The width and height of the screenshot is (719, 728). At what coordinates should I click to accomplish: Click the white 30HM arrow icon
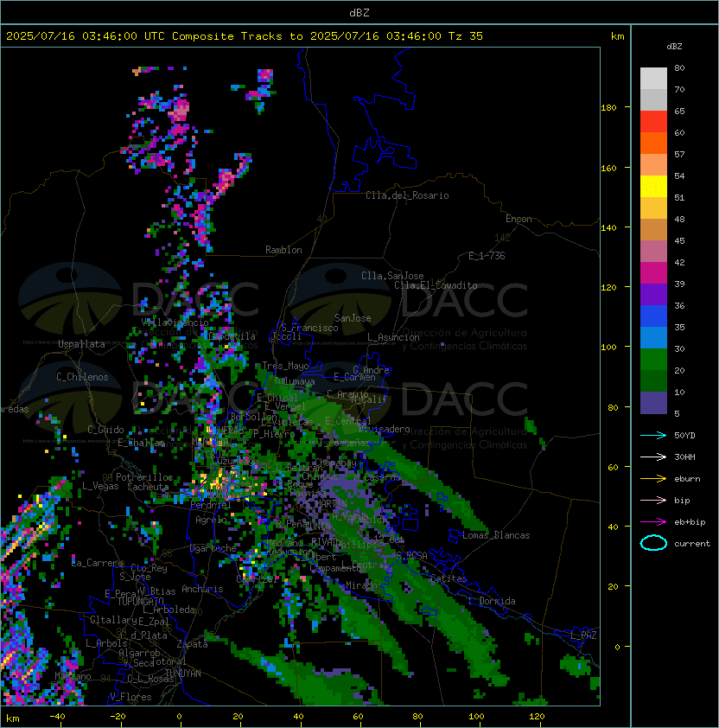click(x=653, y=457)
